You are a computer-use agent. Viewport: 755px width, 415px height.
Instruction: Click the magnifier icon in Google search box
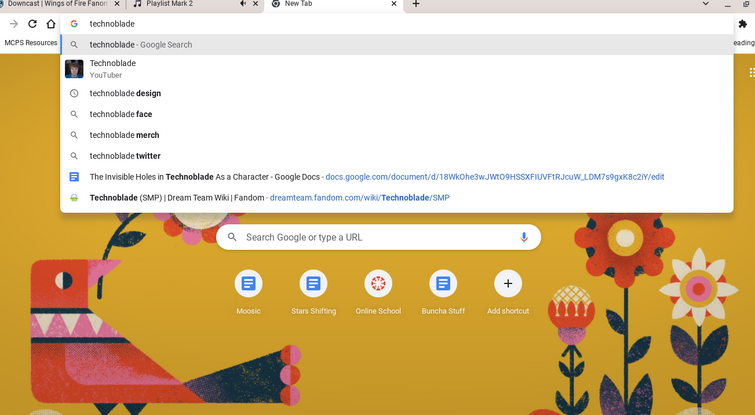coord(232,237)
